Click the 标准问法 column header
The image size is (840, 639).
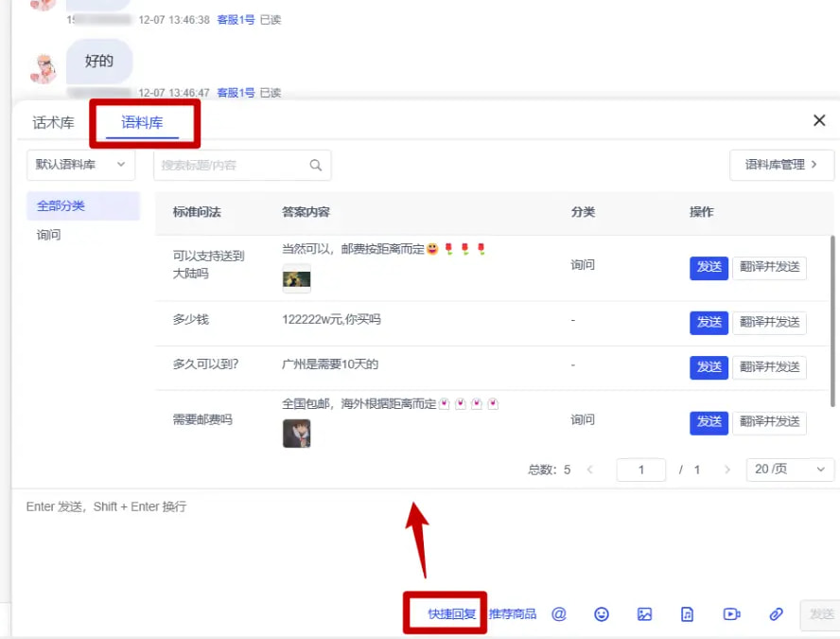197,212
